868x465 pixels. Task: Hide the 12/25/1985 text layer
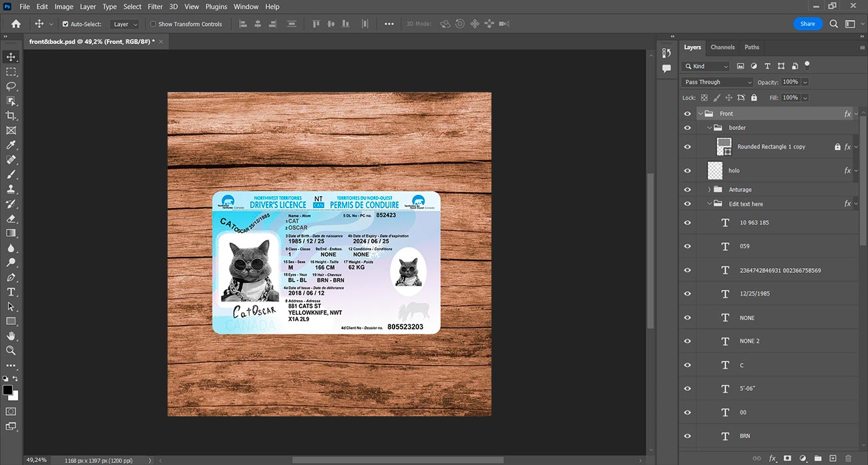click(688, 294)
